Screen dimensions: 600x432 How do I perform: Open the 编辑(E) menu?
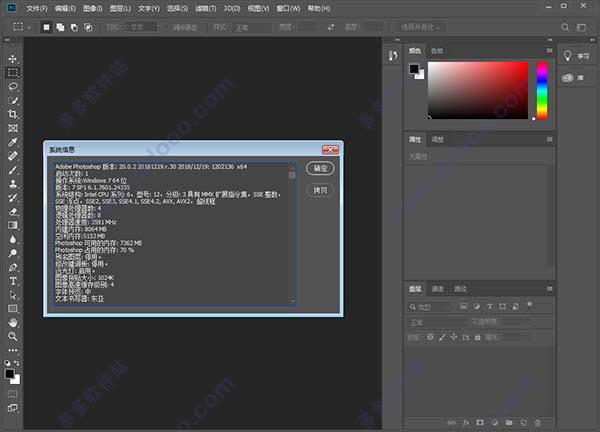pyautogui.click(x=65, y=8)
